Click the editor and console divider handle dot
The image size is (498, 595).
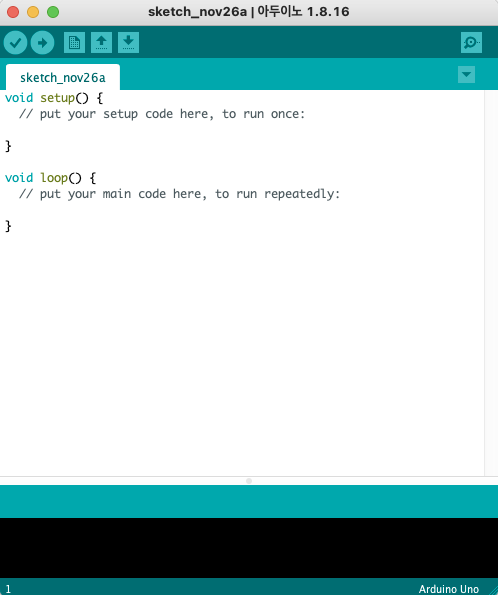tap(249, 481)
